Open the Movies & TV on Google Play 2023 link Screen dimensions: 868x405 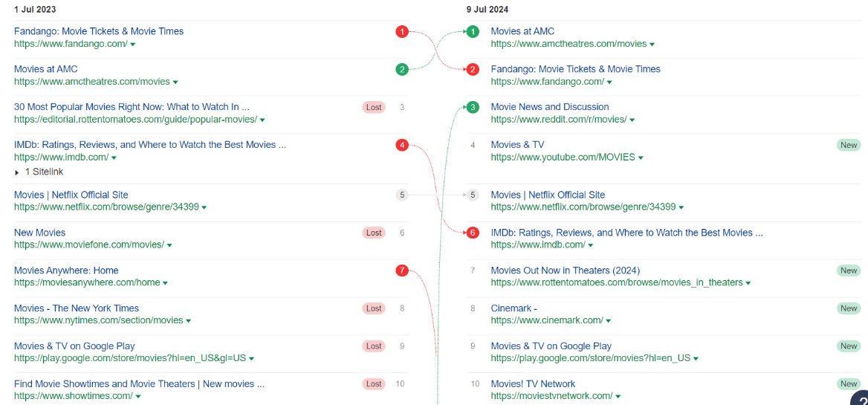click(x=74, y=346)
